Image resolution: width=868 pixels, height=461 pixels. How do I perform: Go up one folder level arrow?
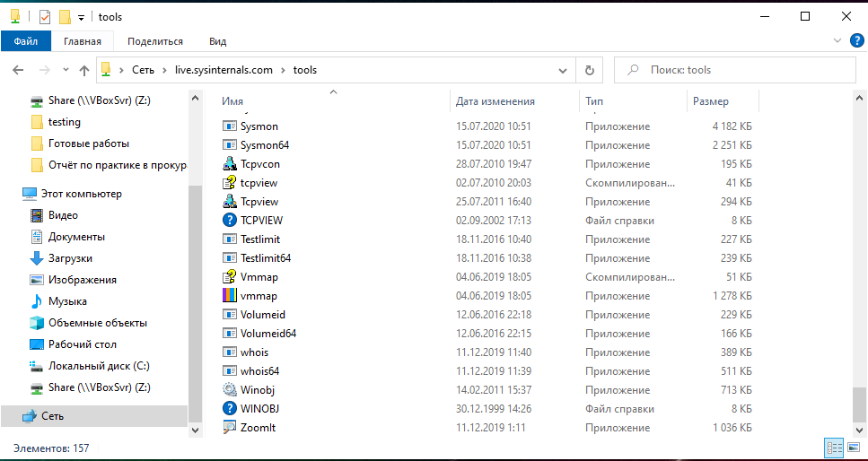click(84, 70)
